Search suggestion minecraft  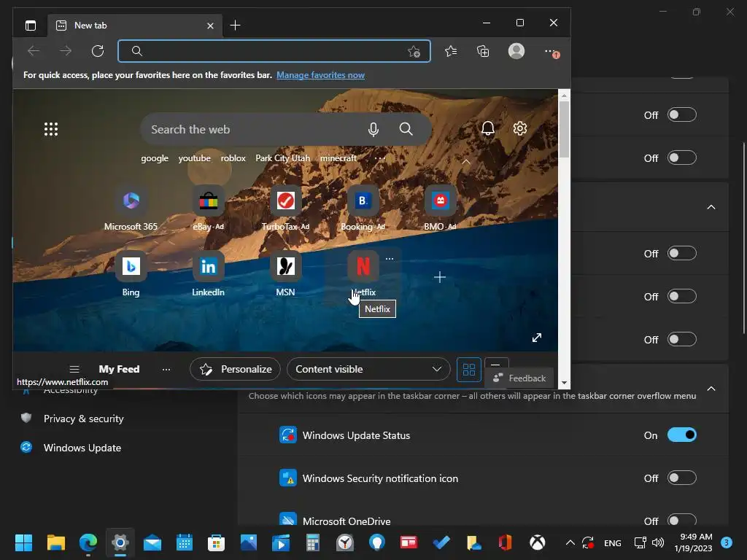click(338, 158)
